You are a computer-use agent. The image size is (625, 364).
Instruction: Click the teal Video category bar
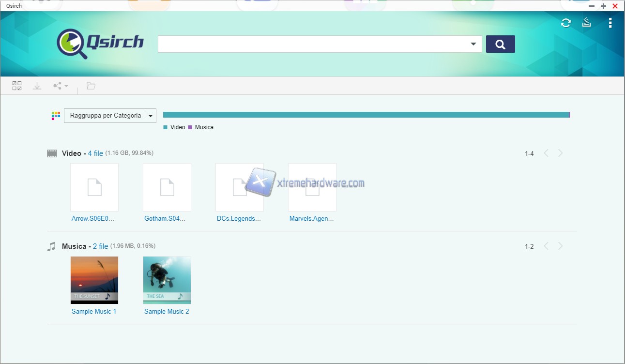pos(366,115)
